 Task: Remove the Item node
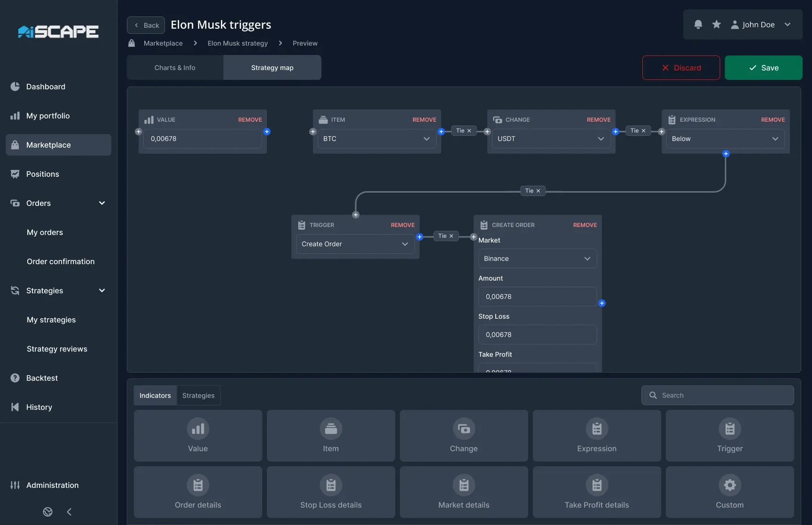(x=424, y=120)
